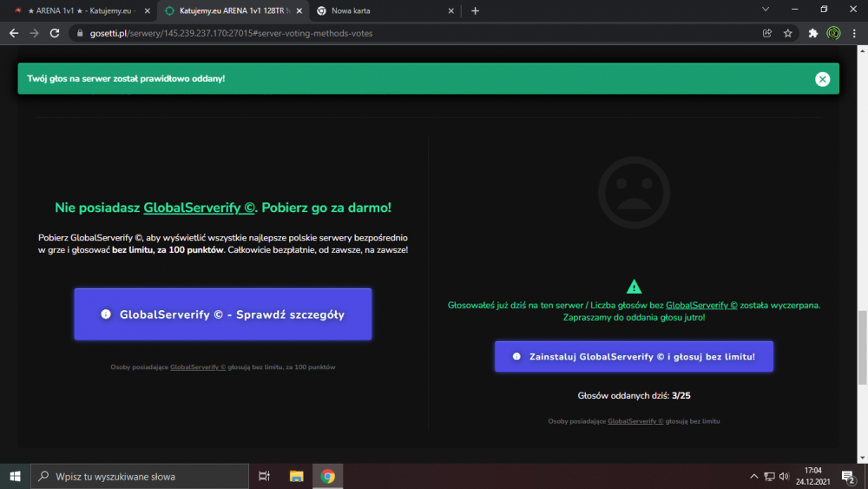The image size is (868, 489).
Task: Open a new browser tab
Action: 475,10
